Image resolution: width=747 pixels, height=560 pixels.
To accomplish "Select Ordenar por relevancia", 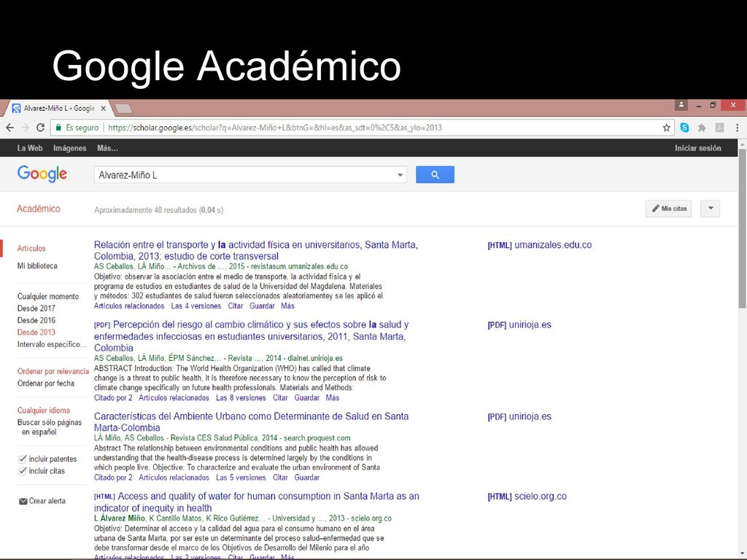I will click(x=53, y=371).
